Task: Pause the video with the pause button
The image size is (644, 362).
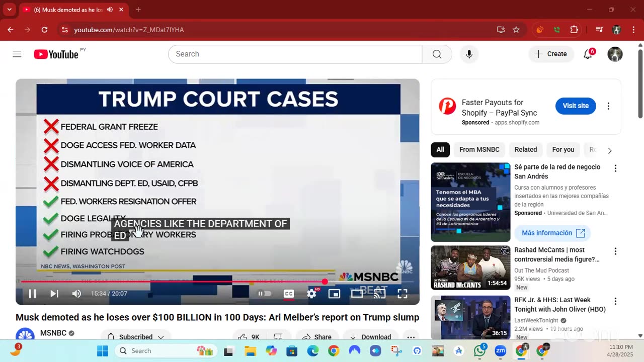Action: 32,294
